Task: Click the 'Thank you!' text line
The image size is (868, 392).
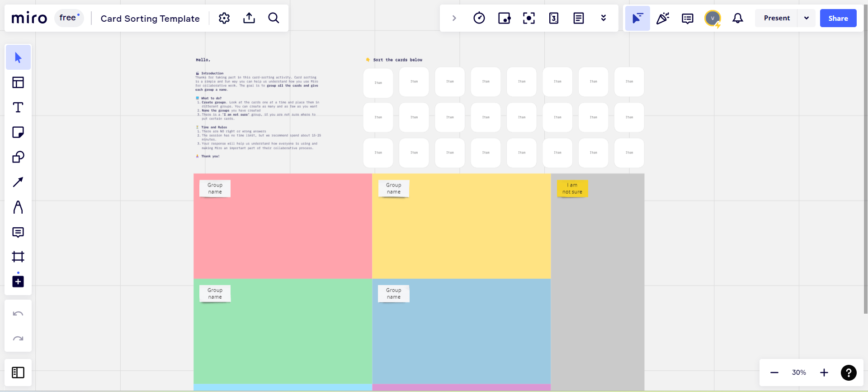Action: point(210,156)
